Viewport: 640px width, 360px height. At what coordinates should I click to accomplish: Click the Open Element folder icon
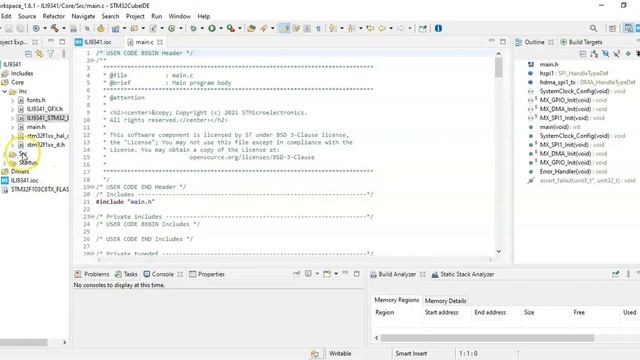(x=251, y=28)
